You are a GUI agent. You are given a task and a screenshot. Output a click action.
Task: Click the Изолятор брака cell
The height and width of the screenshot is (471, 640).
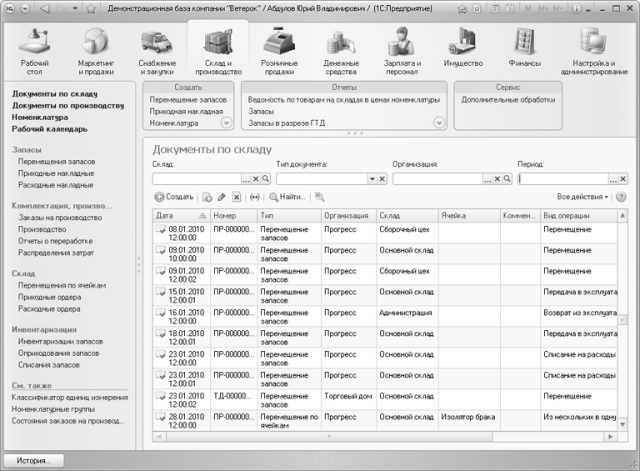click(469, 421)
